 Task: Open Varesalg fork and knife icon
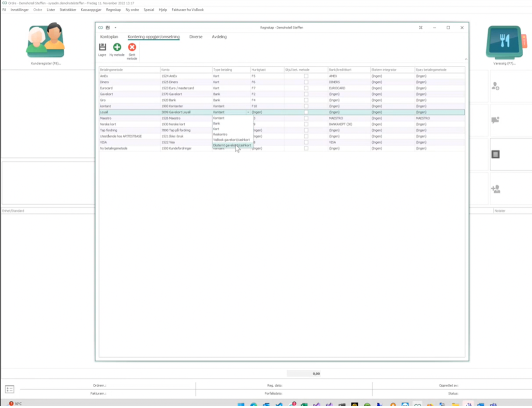click(504, 42)
